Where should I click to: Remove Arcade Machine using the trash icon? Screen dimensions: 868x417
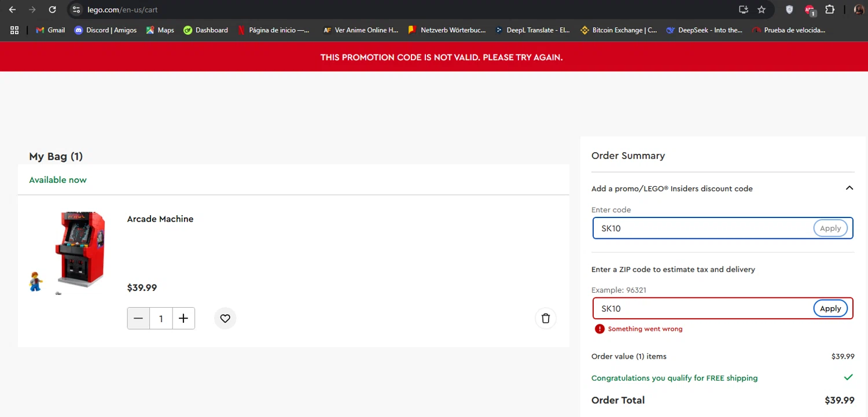pyautogui.click(x=546, y=318)
